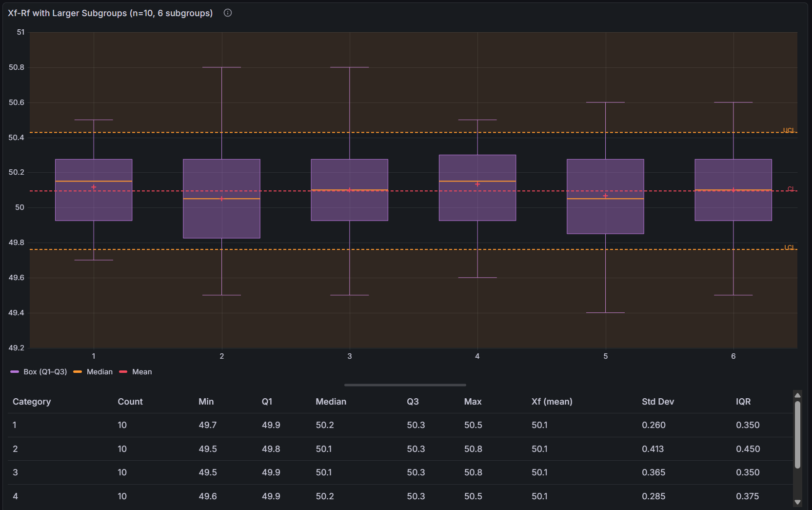Sort table by Count column header
Image resolution: width=812 pixels, height=510 pixels.
click(130, 402)
